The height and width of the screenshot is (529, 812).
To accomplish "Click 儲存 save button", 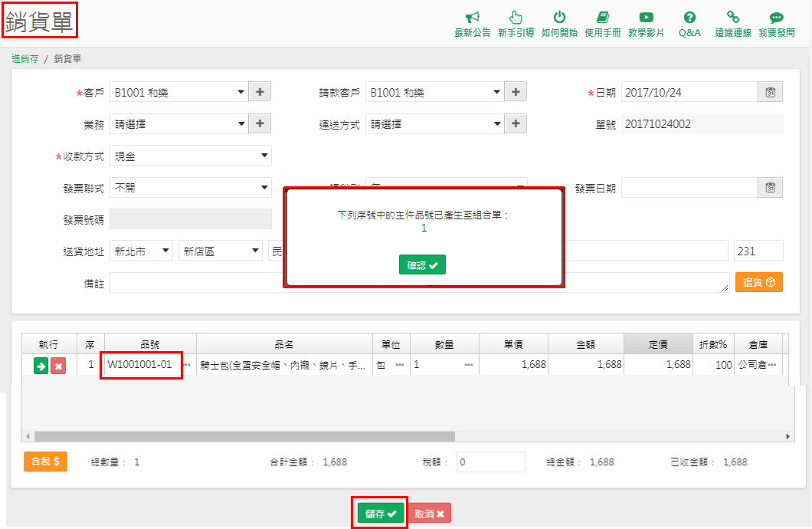I will (380, 514).
